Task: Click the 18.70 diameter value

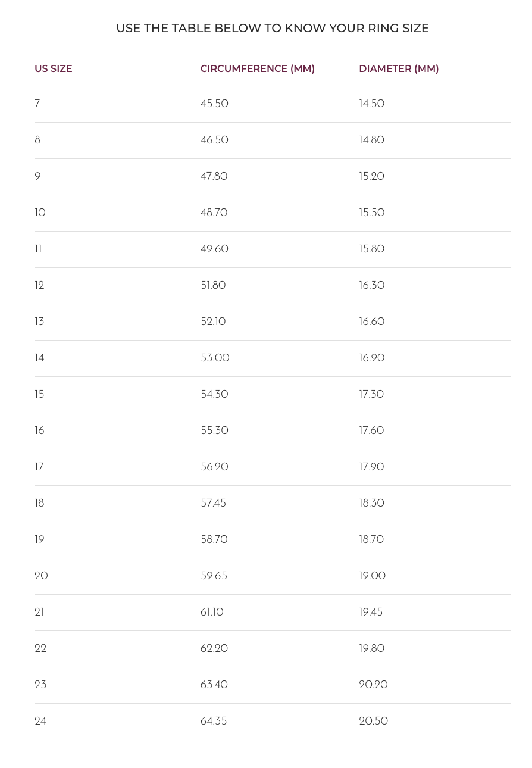Action: pyautogui.click(x=371, y=540)
